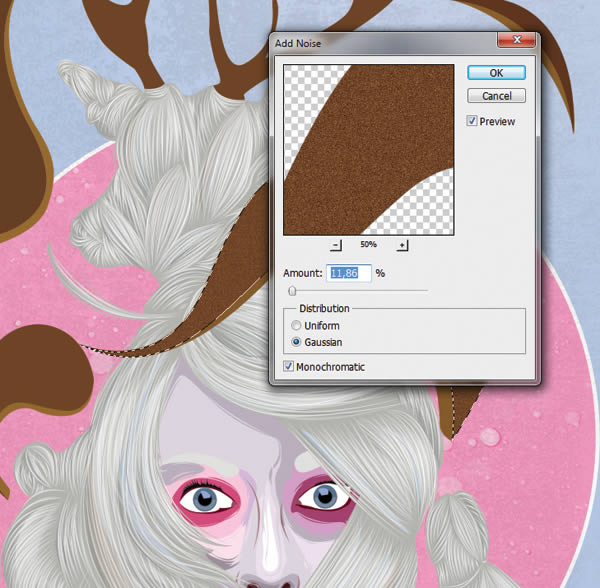Click the noise preview thumbnail
The height and width of the screenshot is (588, 600).
click(x=368, y=150)
